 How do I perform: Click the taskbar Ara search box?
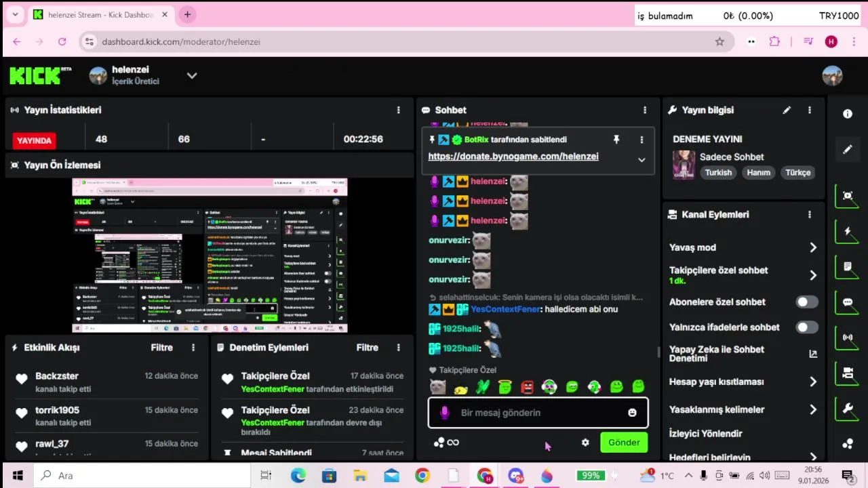141,475
